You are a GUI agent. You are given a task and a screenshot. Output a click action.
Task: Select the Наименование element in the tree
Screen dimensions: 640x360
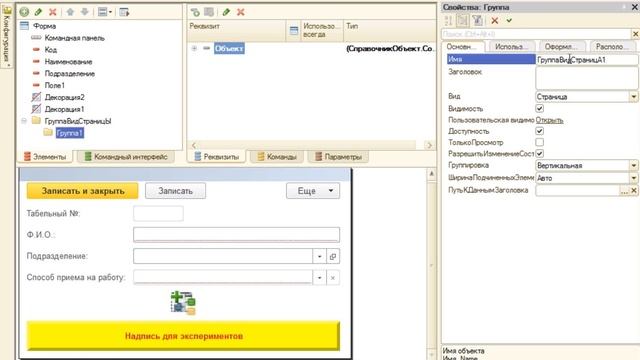[x=68, y=62]
